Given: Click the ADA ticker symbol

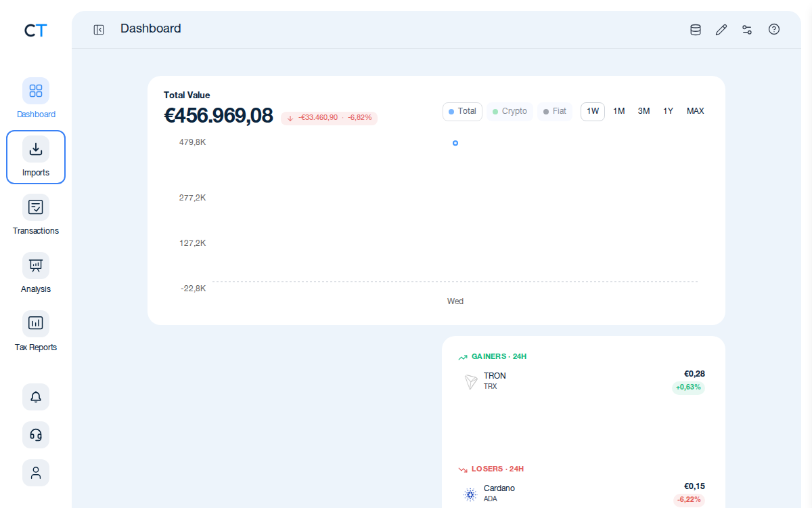Looking at the screenshot, I should (491, 499).
